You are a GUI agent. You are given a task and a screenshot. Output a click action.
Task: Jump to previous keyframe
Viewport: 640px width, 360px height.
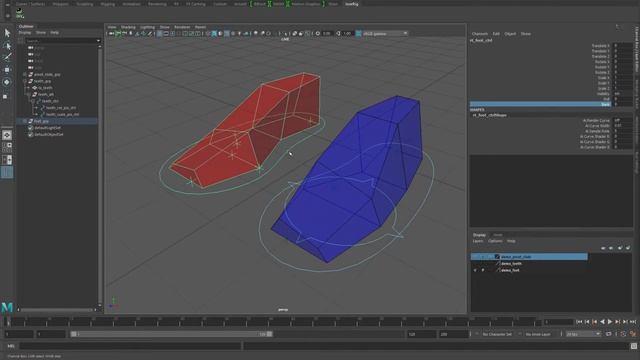tap(595, 322)
